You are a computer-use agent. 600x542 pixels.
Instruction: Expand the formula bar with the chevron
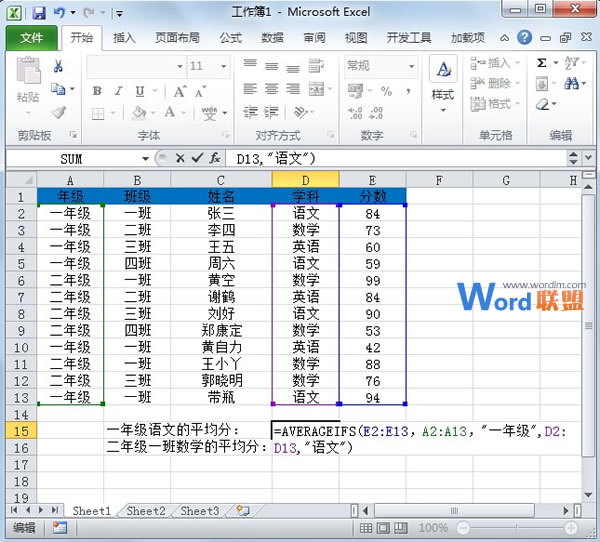tap(573, 158)
